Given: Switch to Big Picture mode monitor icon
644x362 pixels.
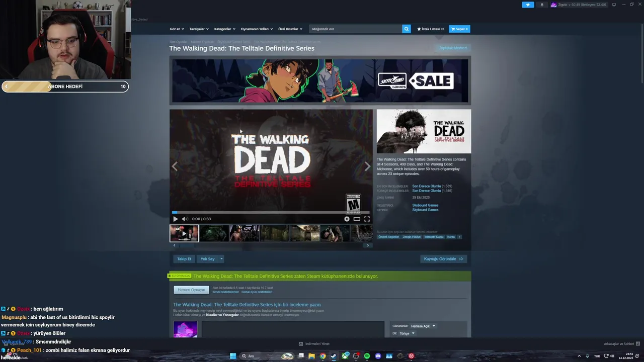Looking at the screenshot, I should pos(614,5).
